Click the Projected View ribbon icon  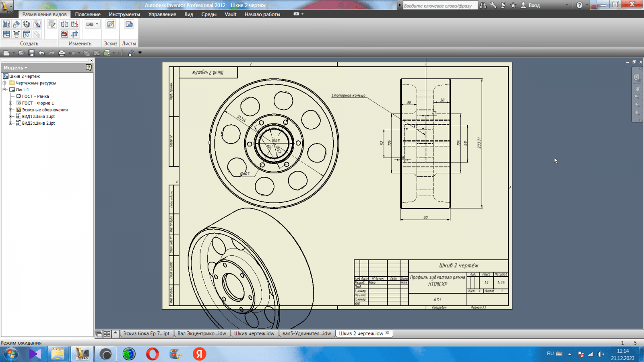click(x=17, y=25)
